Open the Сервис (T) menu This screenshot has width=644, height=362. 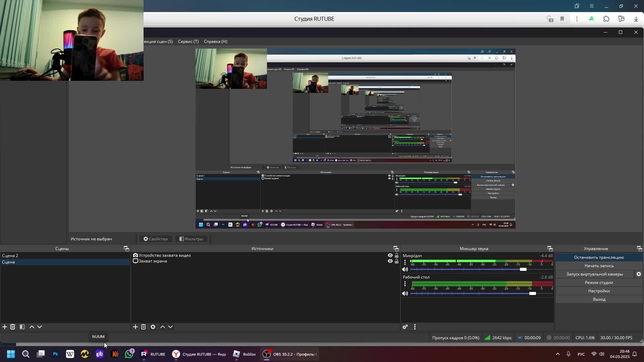[188, 42]
